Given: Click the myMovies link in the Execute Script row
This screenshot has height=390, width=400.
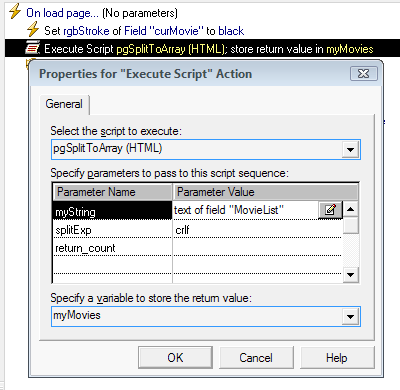Looking at the screenshot, I should [x=350, y=49].
